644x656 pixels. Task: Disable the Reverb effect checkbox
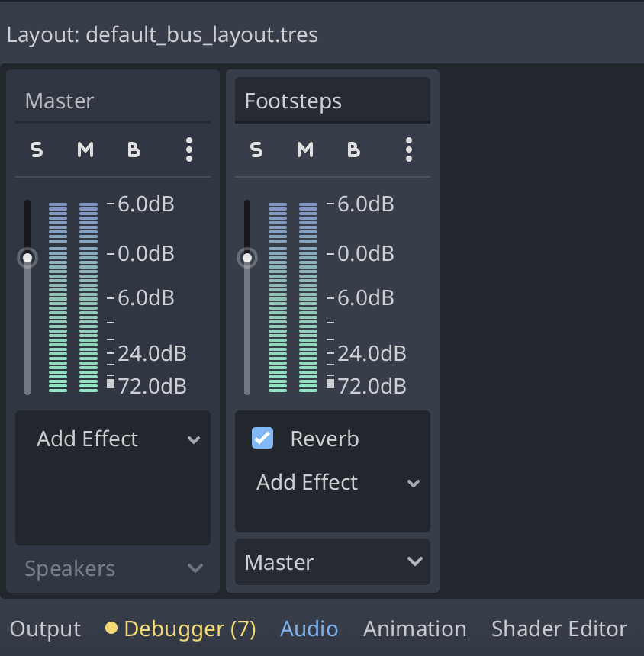[x=262, y=438]
